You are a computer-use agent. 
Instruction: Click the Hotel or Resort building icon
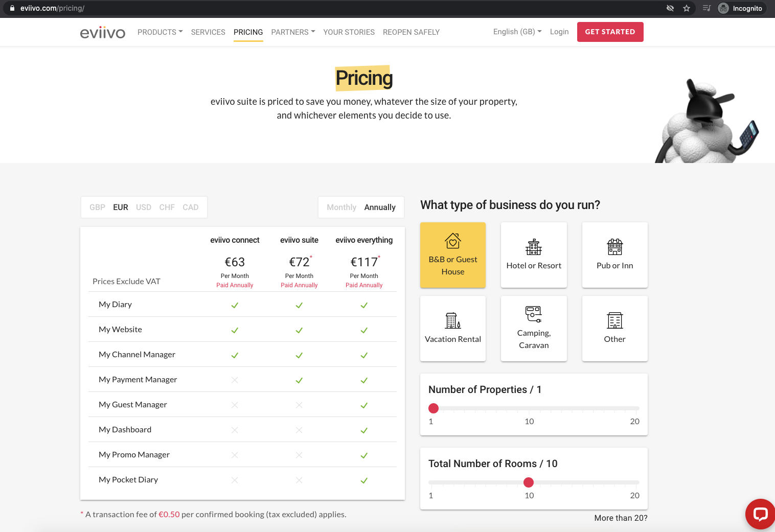tap(533, 247)
